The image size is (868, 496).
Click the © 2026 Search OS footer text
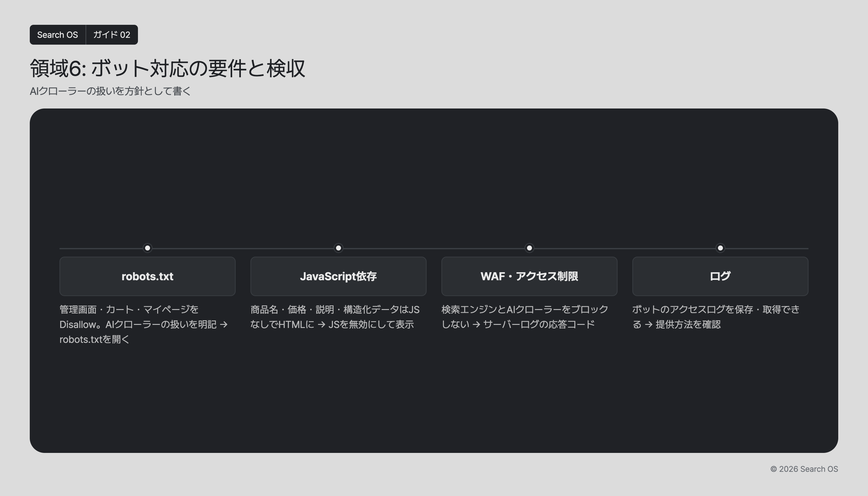[x=804, y=469]
